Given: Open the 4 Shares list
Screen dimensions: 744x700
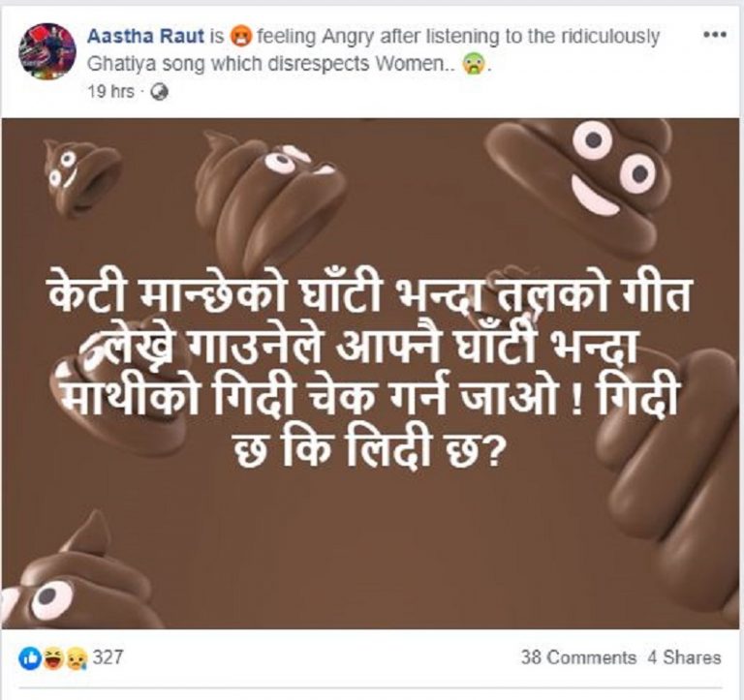Looking at the screenshot, I should pyautogui.click(x=684, y=657).
